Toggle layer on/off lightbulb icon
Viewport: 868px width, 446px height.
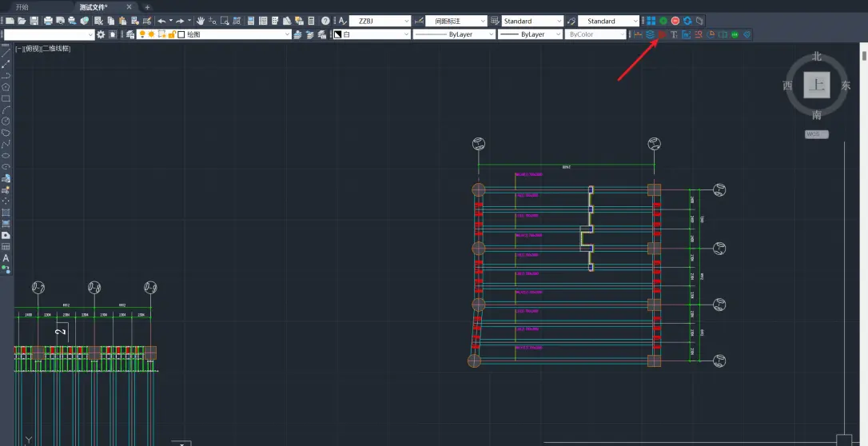pyautogui.click(x=142, y=34)
